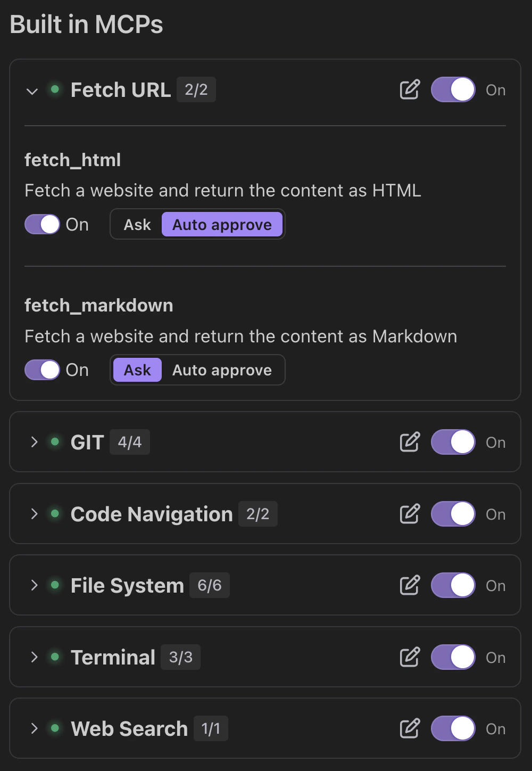Open the edit icon for Fetch URL
This screenshot has width=532, height=771.
tap(409, 90)
